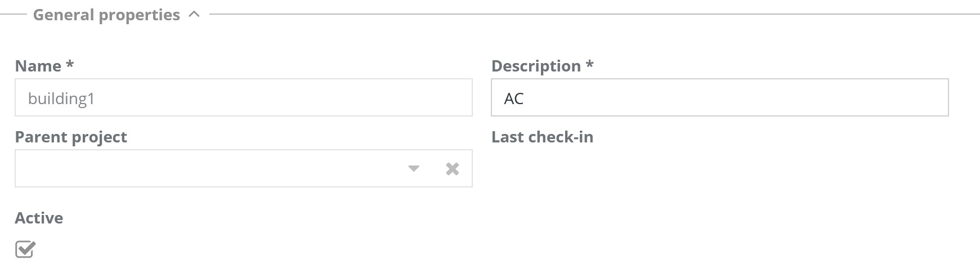
Task: Click the Parent project label
Action: 71,137
